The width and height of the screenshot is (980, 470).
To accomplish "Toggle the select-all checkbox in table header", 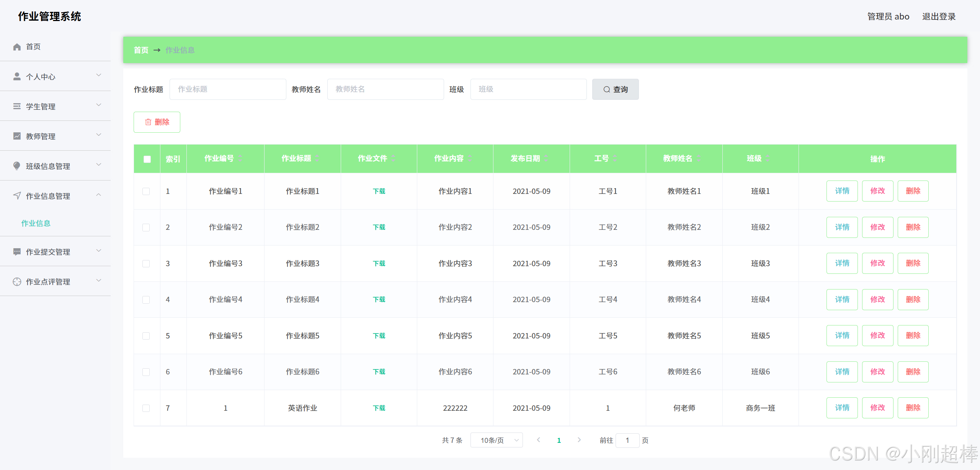I will coord(147,159).
